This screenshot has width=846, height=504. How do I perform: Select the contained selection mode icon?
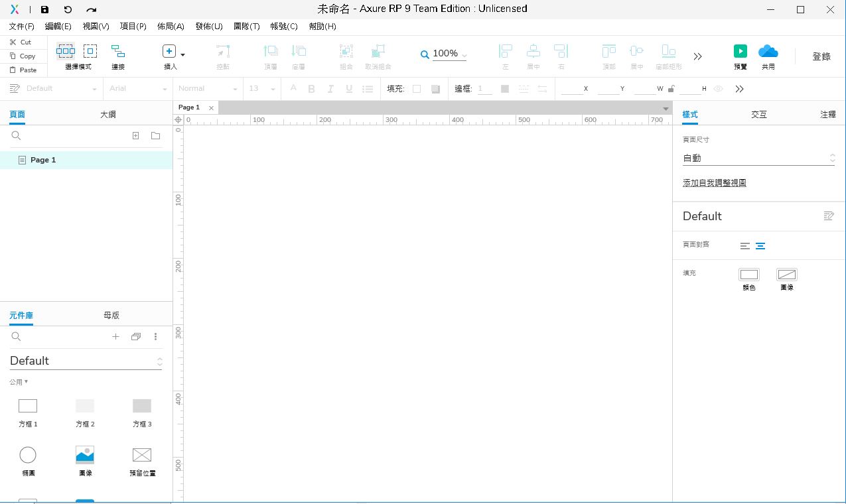click(90, 51)
